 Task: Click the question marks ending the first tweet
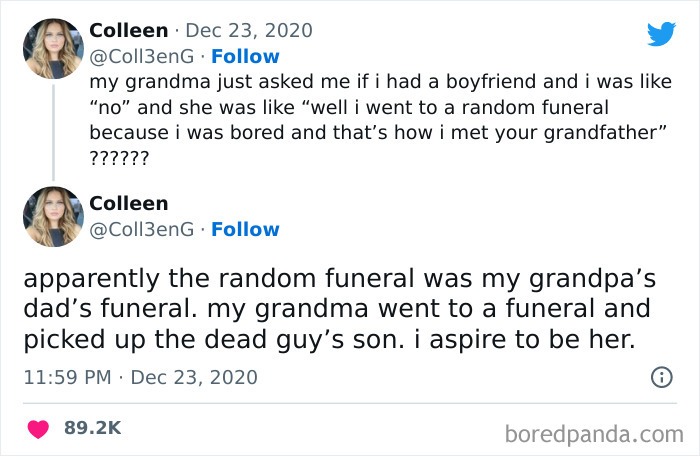click(x=120, y=158)
